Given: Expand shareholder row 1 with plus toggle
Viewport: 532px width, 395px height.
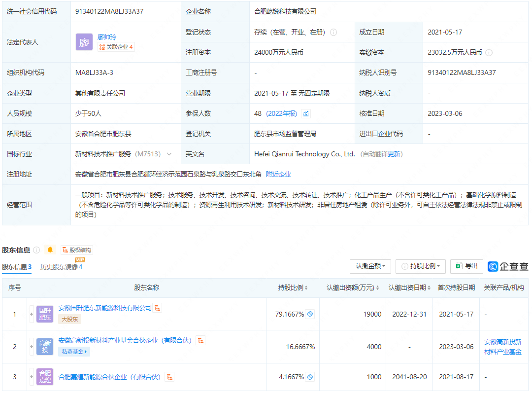Looking at the screenshot, I should coord(32,314).
